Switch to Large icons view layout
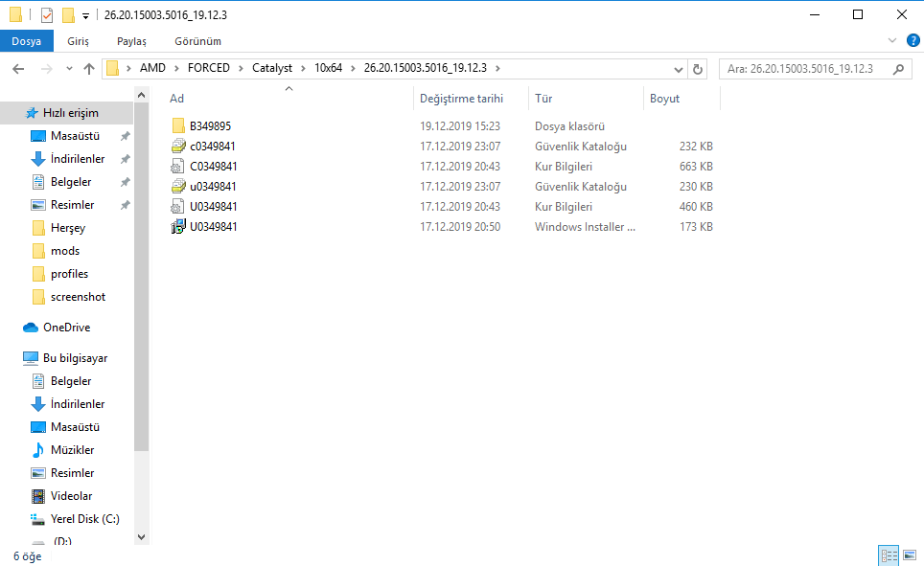This screenshot has width=924, height=566. click(x=910, y=555)
